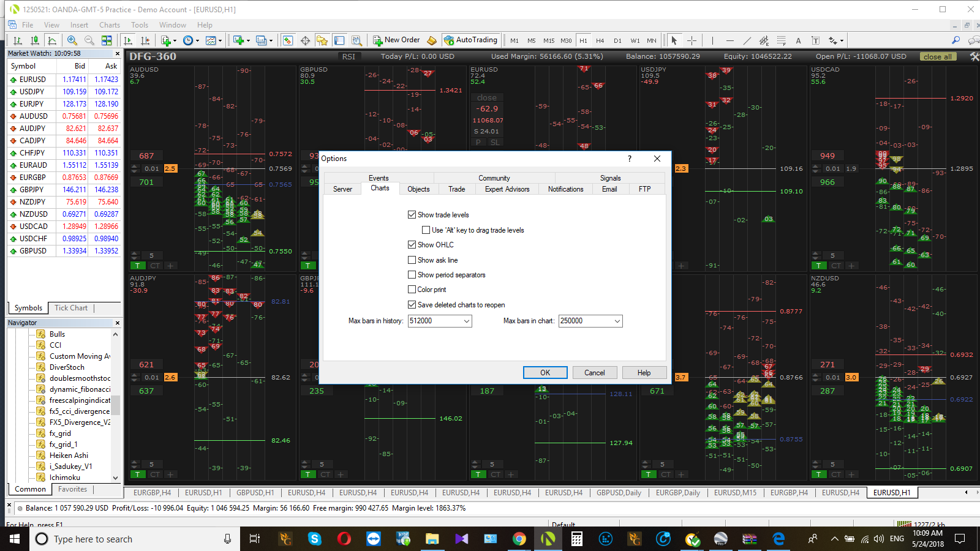Open Chrome from the taskbar
This screenshot has width=980, height=551.
pos(519,539)
